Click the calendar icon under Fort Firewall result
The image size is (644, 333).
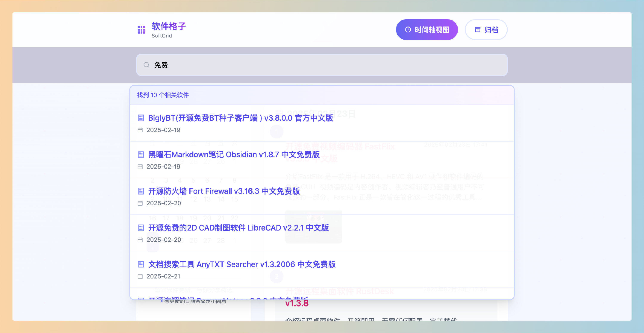140,203
